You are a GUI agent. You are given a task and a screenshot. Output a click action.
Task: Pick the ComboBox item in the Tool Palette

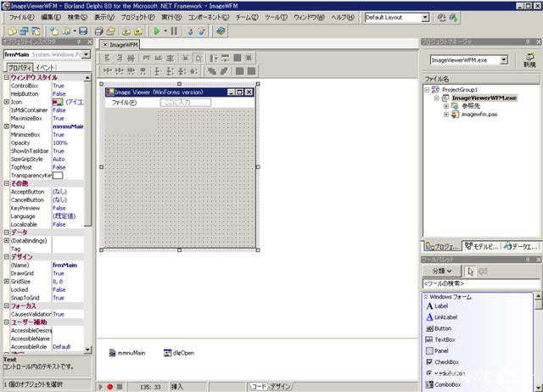click(443, 384)
